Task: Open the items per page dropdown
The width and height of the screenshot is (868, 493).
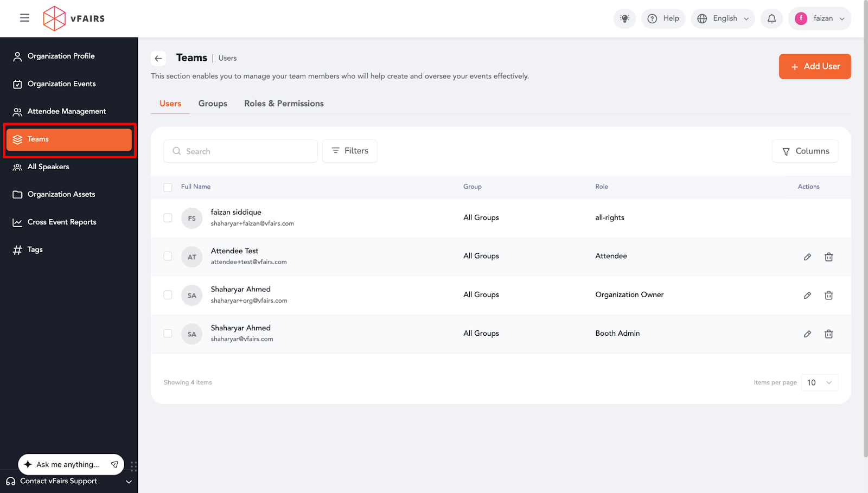Action: (x=819, y=382)
